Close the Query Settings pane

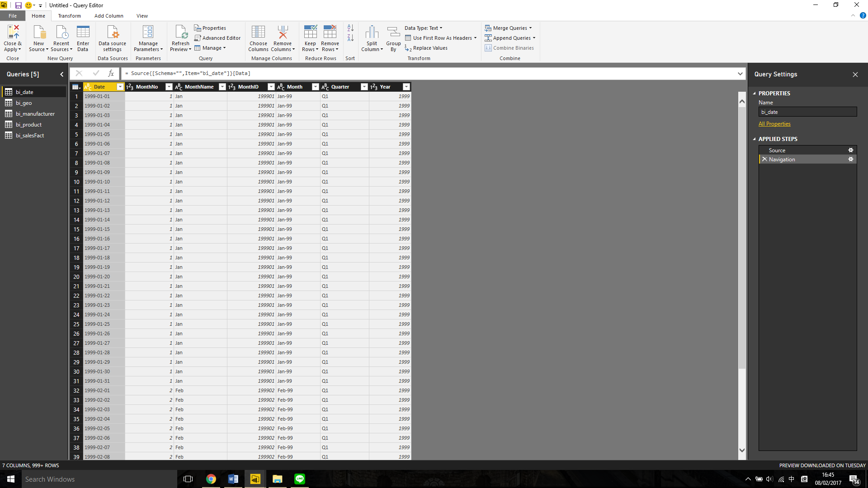pyautogui.click(x=855, y=75)
